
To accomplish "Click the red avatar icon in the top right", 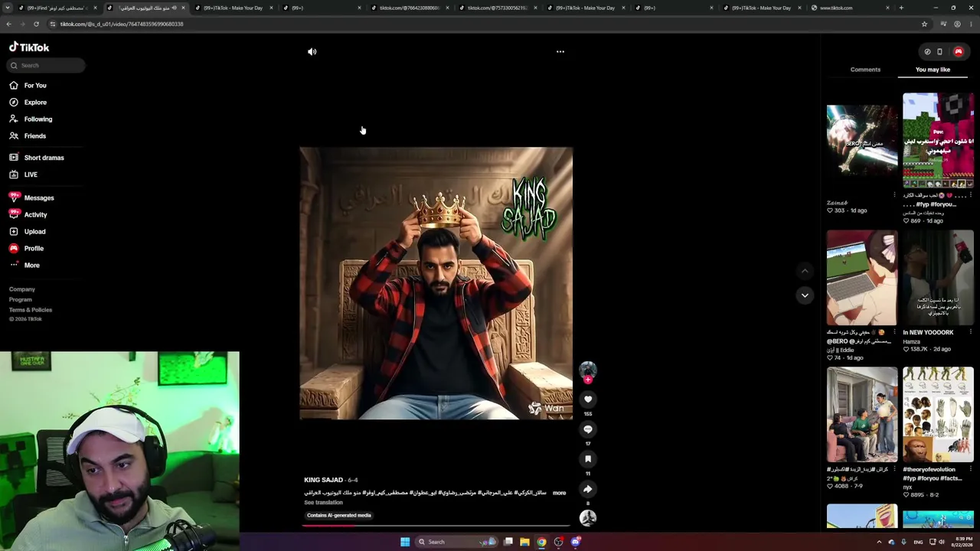I will [958, 51].
